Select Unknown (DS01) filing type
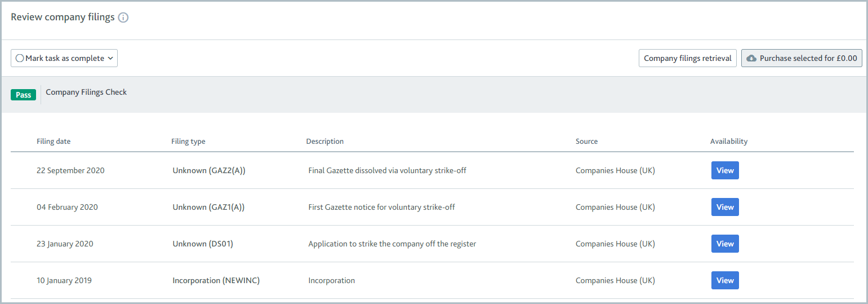 203,244
